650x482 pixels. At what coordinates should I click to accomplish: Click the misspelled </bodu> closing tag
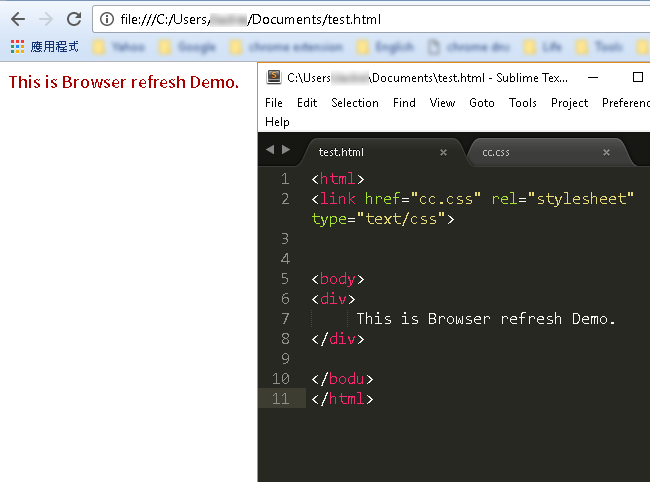pyautogui.click(x=342, y=379)
